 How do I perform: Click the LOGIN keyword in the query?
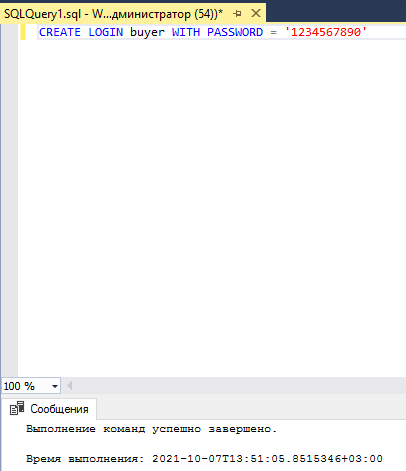tap(106, 32)
